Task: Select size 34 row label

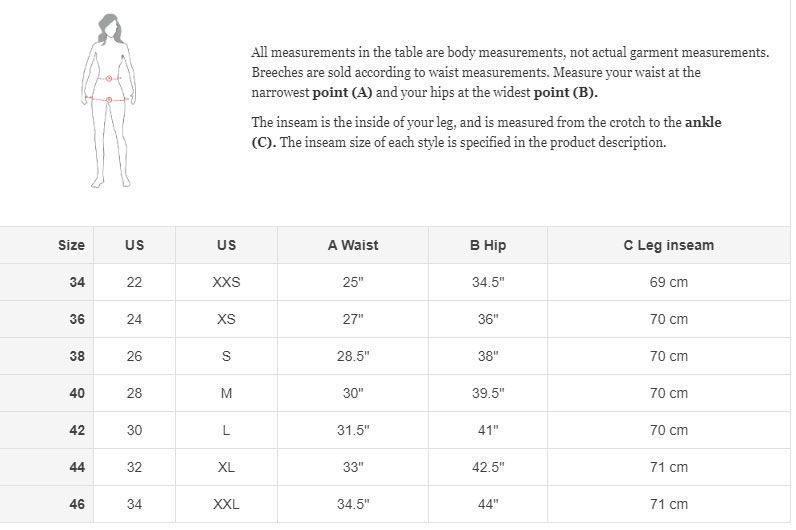Action: 77,282
